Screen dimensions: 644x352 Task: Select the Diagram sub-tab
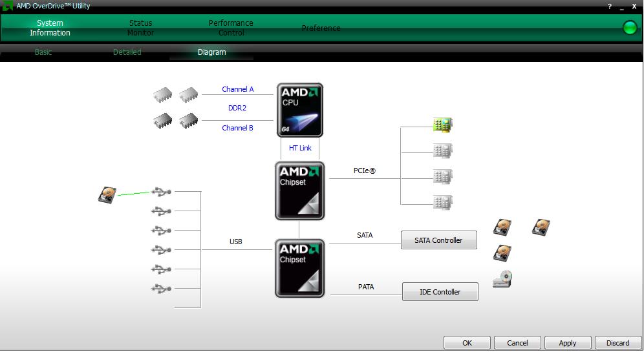(212, 52)
